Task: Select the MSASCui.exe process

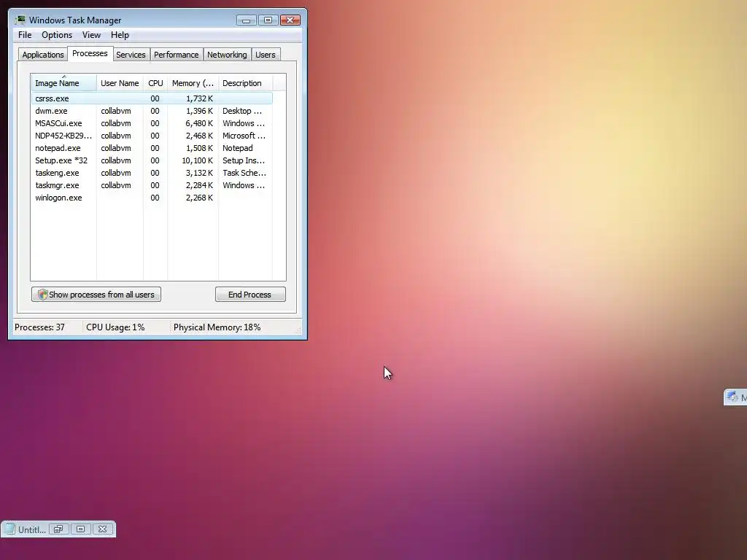Action: (x=152, y=123)
